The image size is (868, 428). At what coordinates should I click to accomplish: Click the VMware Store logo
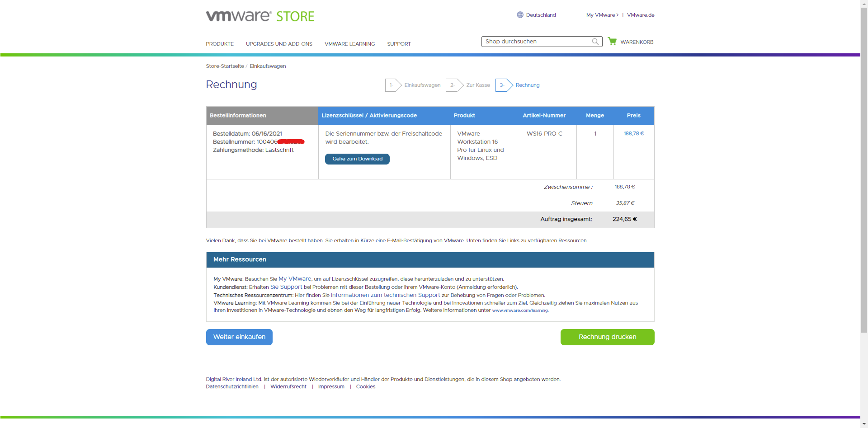tap(260, 16)
